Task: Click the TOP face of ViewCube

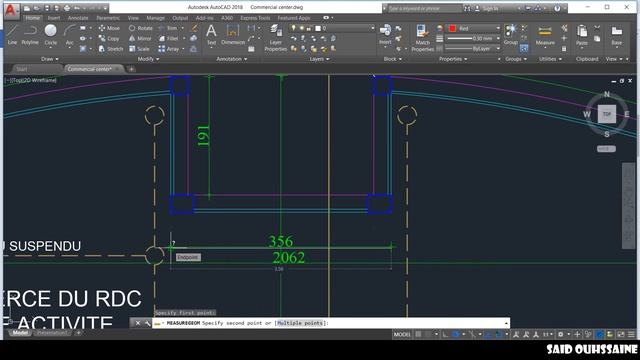Action: [607, 114]
